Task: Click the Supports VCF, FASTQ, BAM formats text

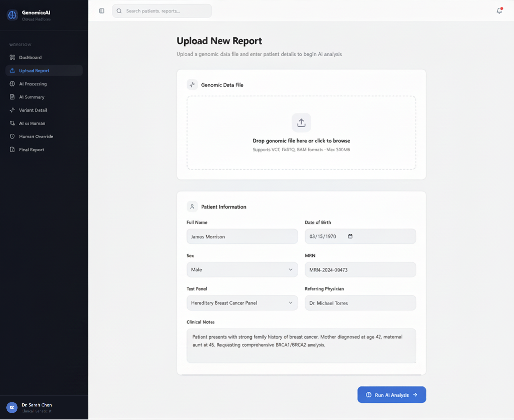Action: click(301, 150)
